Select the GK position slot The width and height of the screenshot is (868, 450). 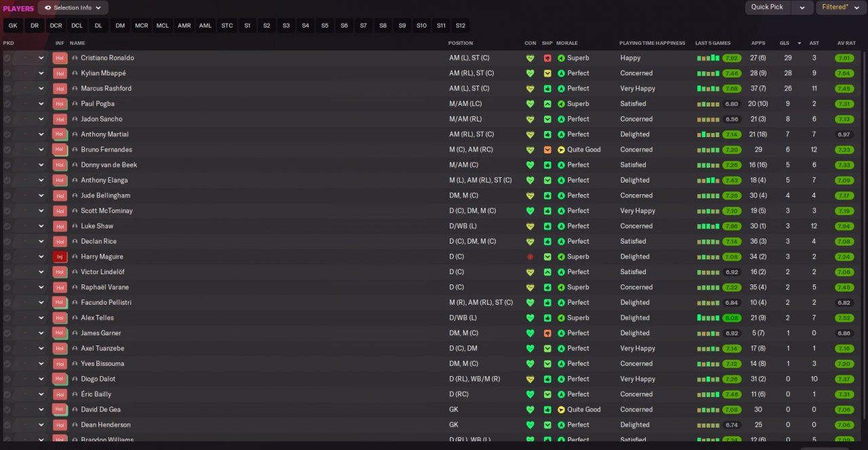click(x=13, y=26)
